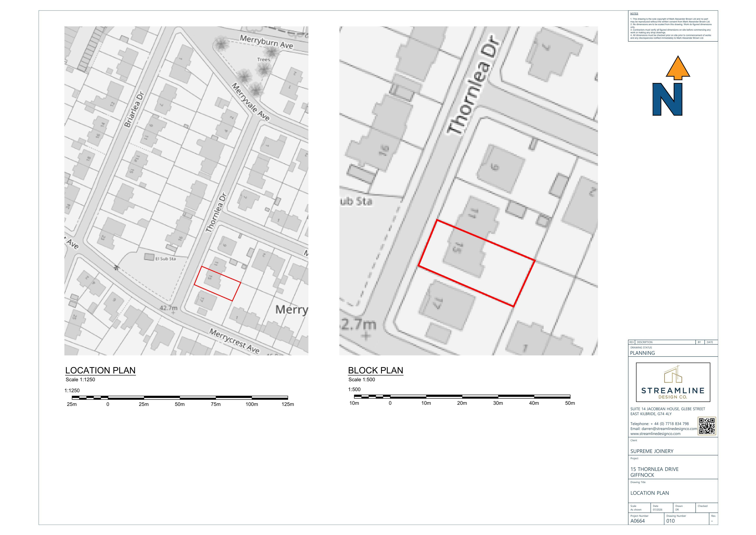Click the 'Merryvale Ave' street label
The width and height of the screenshot is (756, 535).
tap(251, 102)
